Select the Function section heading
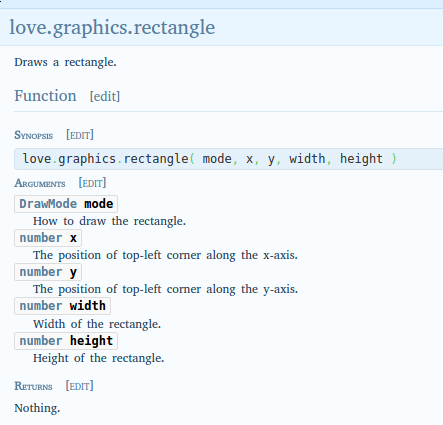This screenshot has height=425, width=443. pos(45,96)
